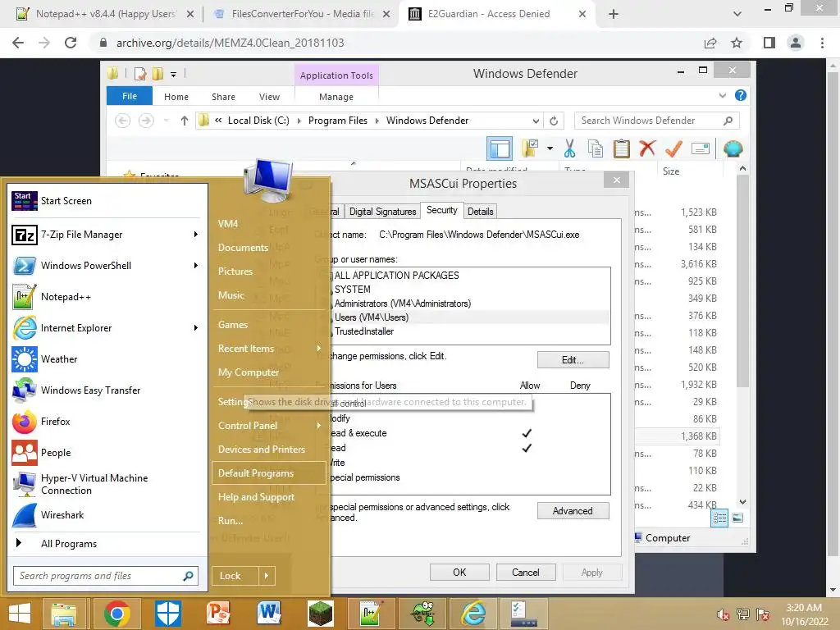This screenshot has width=840, height=630.
Task: Launch Firefox from the Start menu
Action: click(107, 422)
